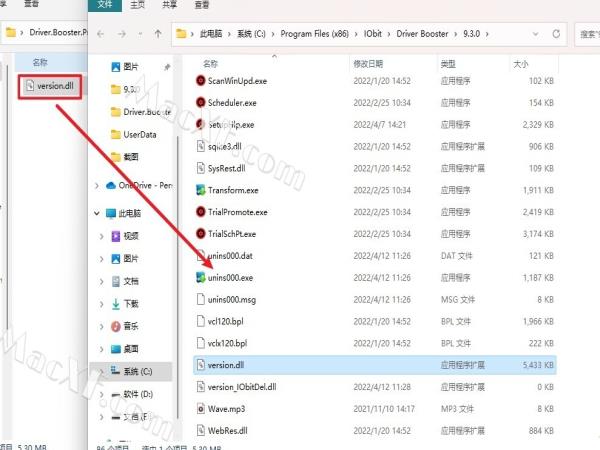Expand the 桌面 node
The width and height of the screenshot is (600, 450).
pyautogui.click(x=101, y=349)
